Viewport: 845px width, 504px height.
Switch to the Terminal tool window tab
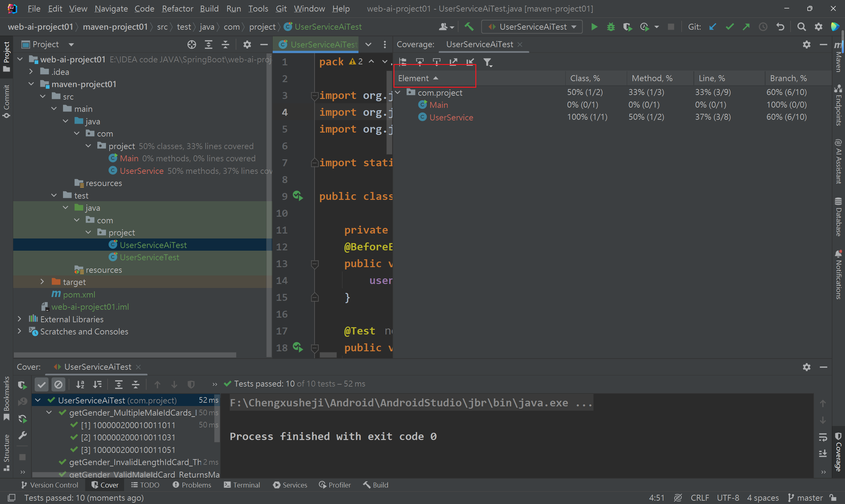point(242,485)
